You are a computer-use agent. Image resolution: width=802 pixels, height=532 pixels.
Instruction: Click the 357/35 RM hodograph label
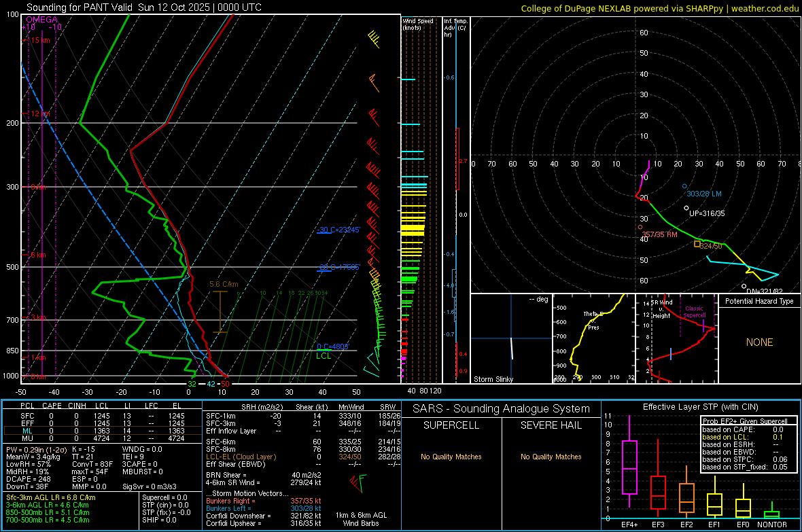coord(659,235)
